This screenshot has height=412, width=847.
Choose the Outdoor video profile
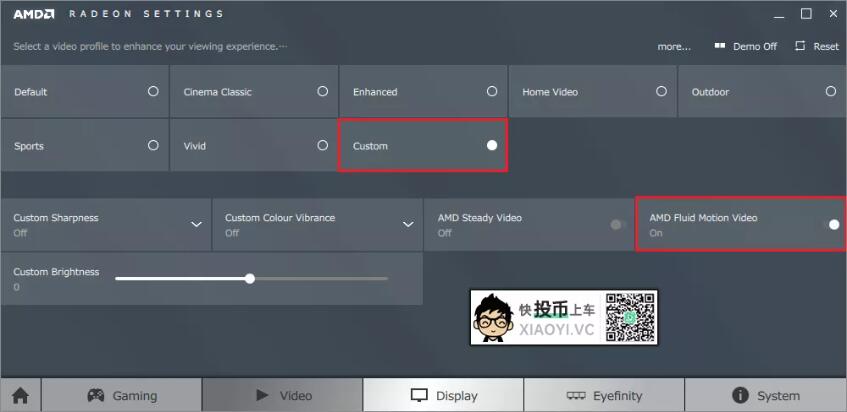point(762,91)
